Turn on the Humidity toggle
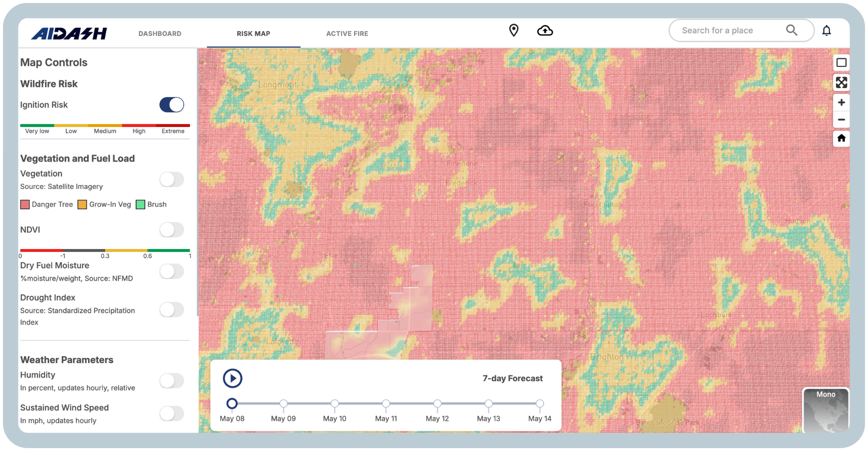The image size is (868, 451). tap(172, 381)
